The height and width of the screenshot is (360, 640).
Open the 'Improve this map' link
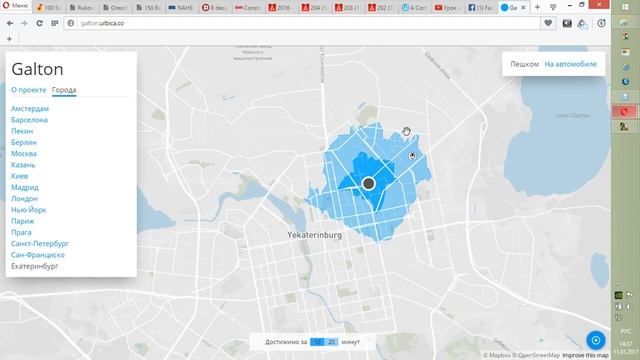click(585, 356)
